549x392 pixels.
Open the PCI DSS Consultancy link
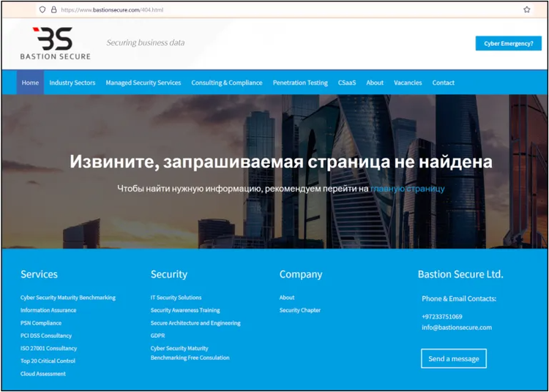46,336
